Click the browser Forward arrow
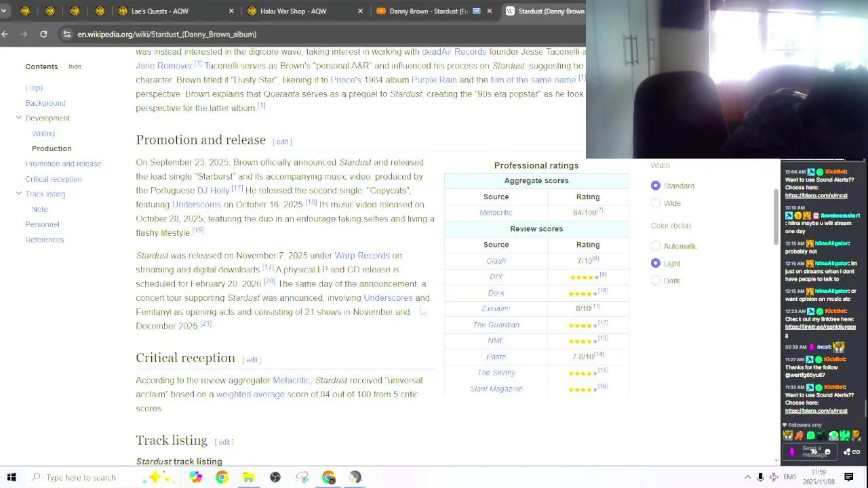This screenshot has height=488, width=868. (x=24, y=34)
